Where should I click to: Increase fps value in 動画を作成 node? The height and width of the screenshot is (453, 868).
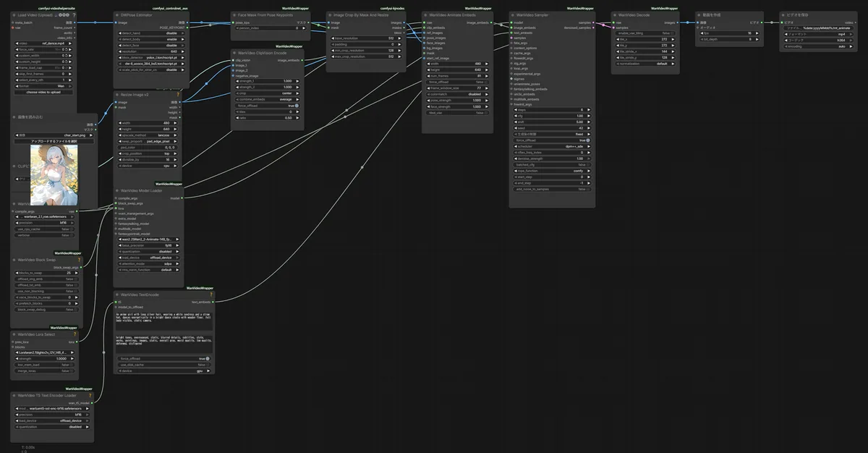(x=757, y=33)
